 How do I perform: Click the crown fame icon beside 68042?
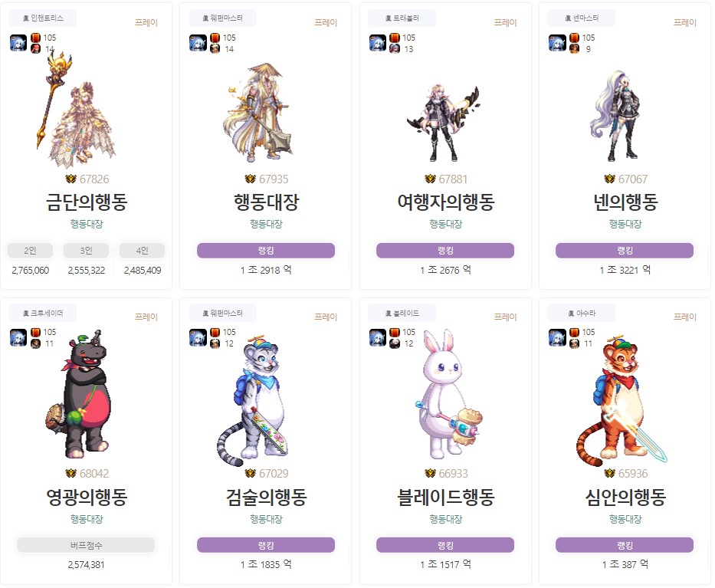coord(71,474)
